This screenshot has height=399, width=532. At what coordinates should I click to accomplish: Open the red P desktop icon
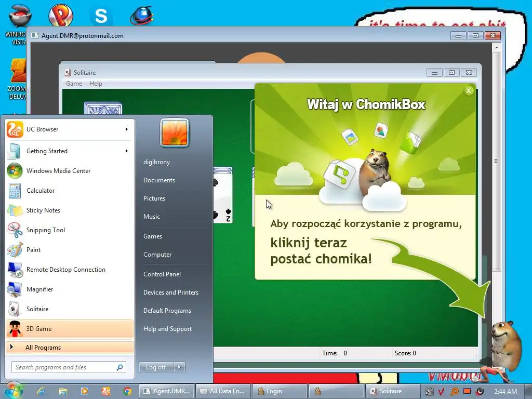[60, 15]
